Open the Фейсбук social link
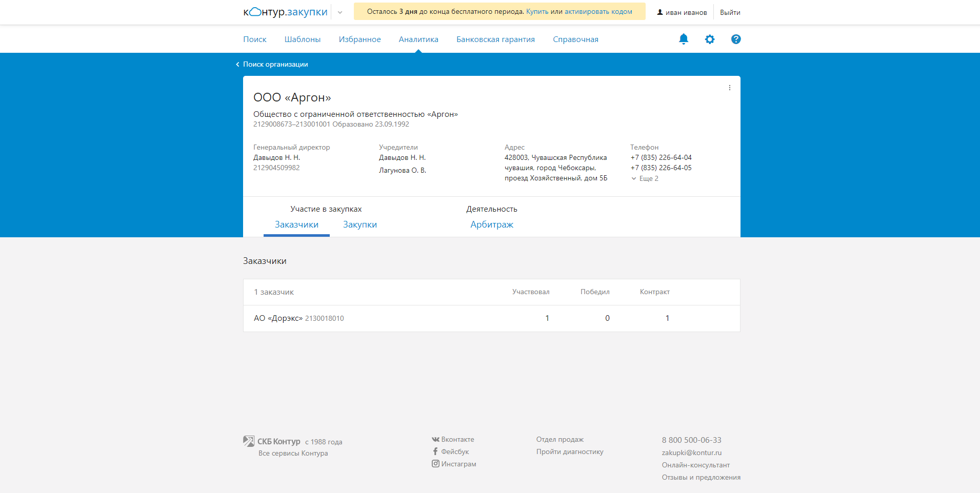 point(450,451)
